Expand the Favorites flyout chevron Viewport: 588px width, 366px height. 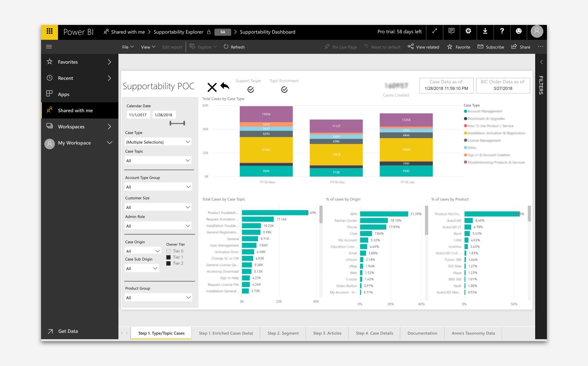(109, 62)
